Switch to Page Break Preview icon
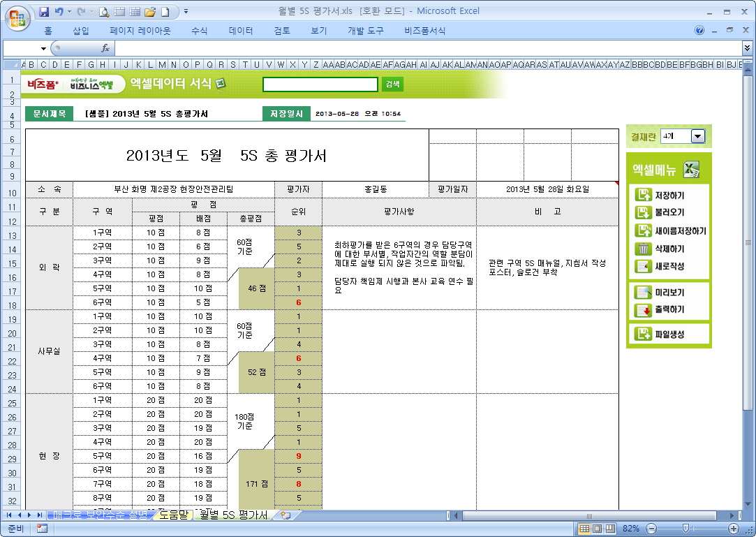Viewport: 756px width, 537px height. [610, 529]
